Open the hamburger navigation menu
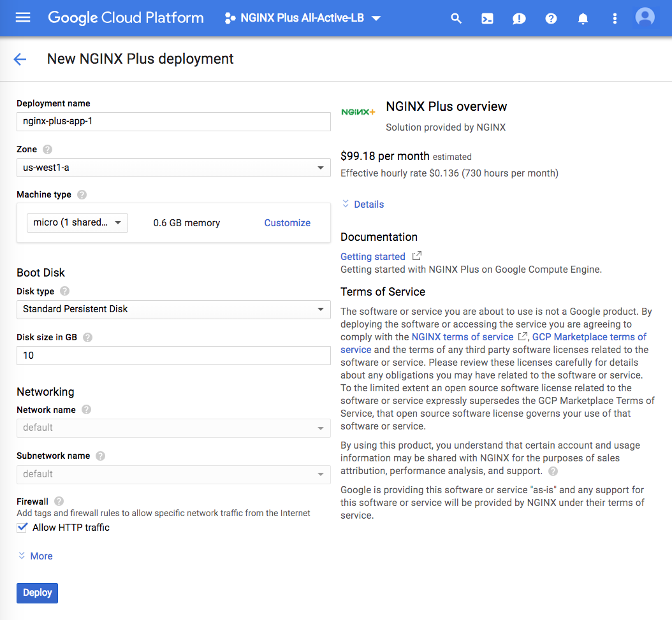The image size is (672, 620). point(23,18)
